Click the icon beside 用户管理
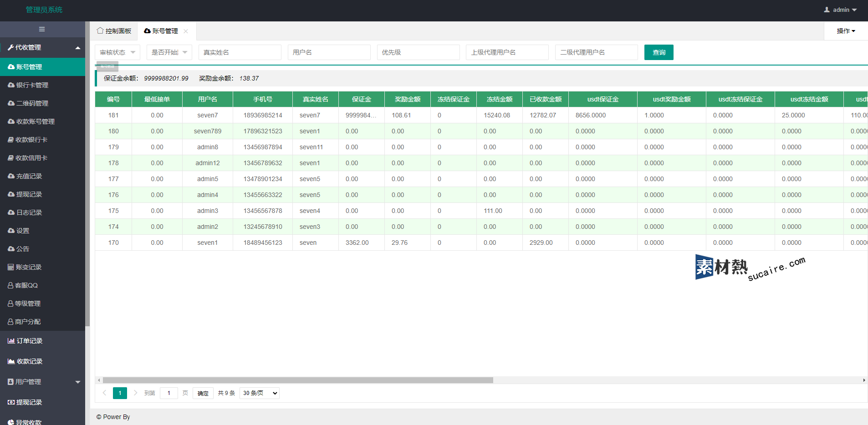The image size is (868, 425). tap(11, 382)
